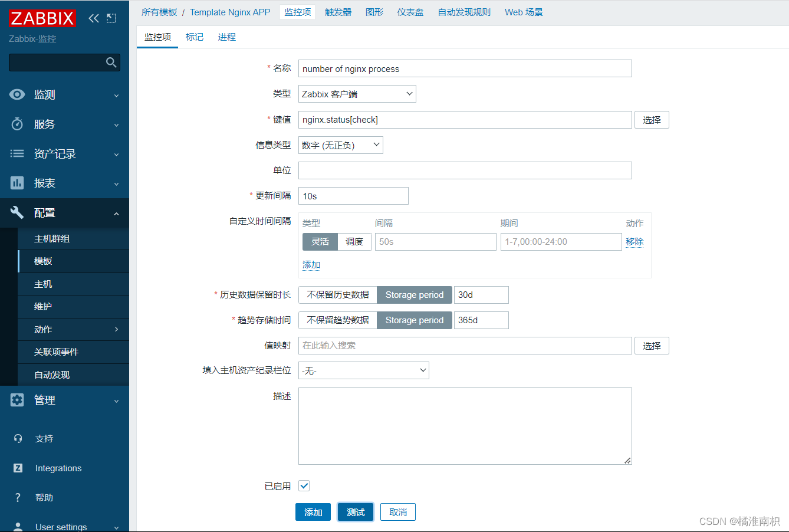The width and height of the screenshot is (789, 532).
Task: Choose 不保留趋势数据 option
Action: coord(338,320)
